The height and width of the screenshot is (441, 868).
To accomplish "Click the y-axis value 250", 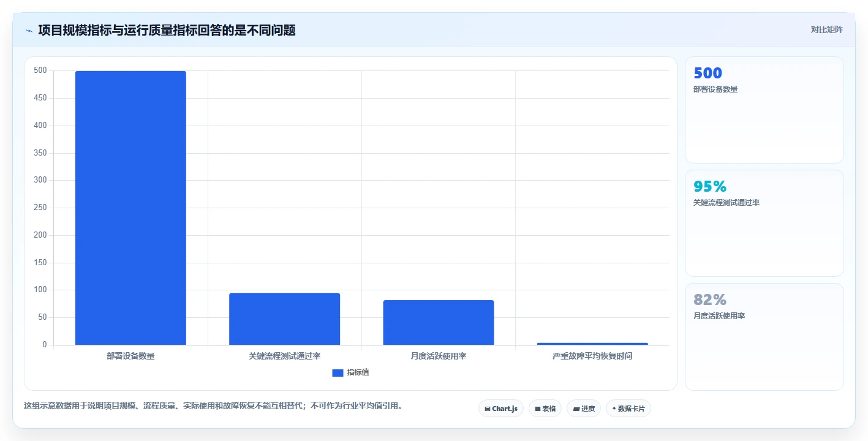I will 40,208.
